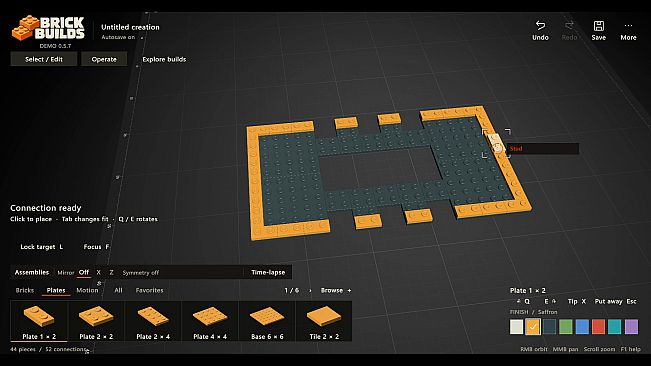Viewport: 651px width, 366px height.
Task: Click Put away Esc
Action: click(615, 301)
